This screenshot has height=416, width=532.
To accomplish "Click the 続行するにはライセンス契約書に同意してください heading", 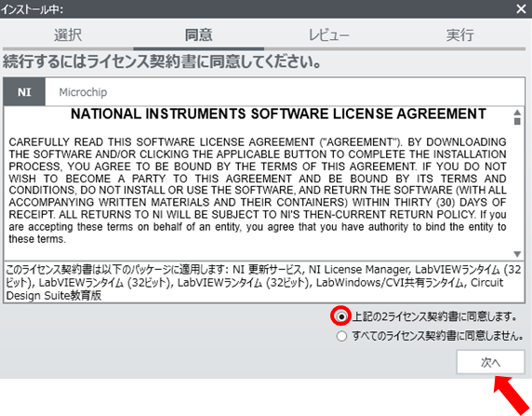I will tap(162, 61).
